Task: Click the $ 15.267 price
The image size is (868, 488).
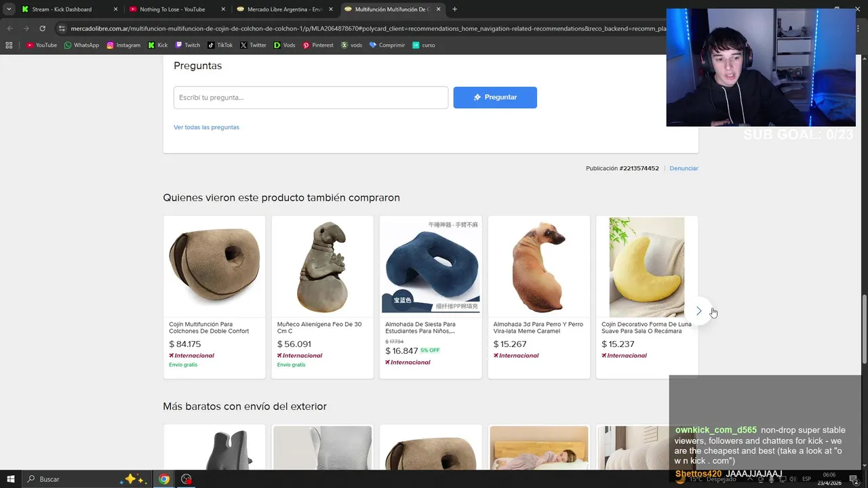Action: (510, 344)
